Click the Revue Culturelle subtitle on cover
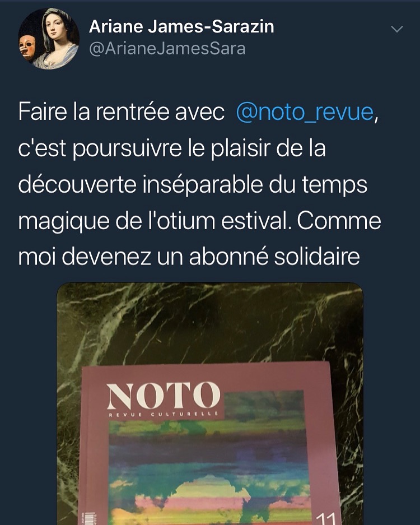 point(164,415)
